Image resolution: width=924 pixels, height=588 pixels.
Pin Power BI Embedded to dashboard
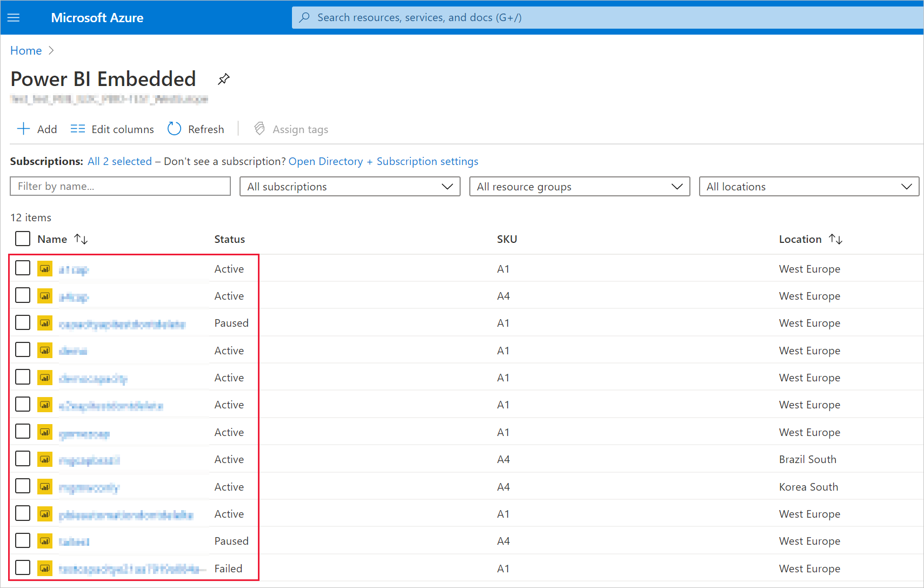click(223, 79)
